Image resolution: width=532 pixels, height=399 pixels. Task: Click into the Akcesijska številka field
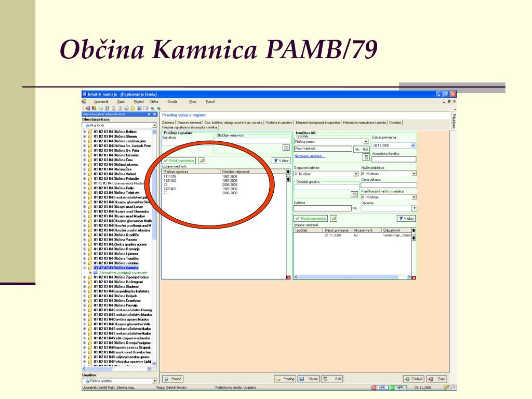(x=394, y=159)
